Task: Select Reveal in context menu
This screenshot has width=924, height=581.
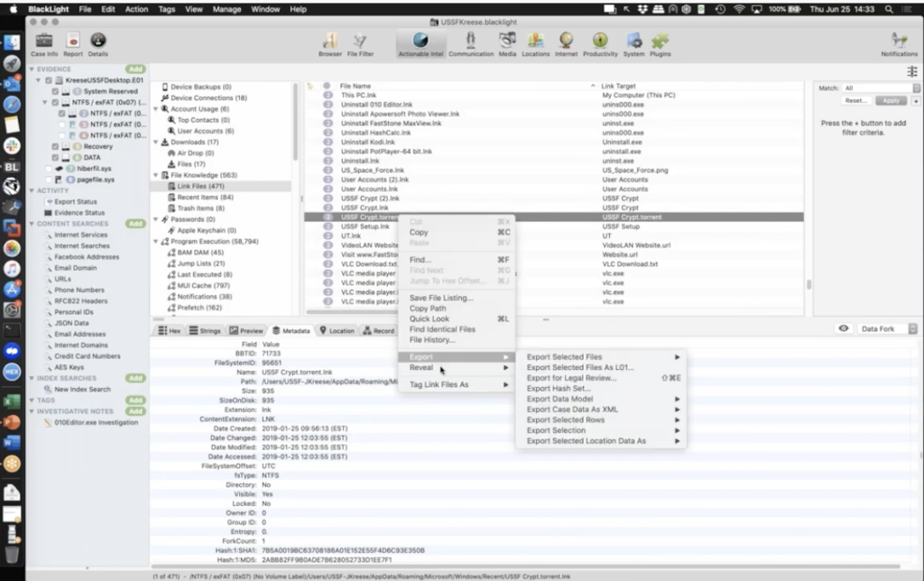Action: pyautogui.click(x=457, y=368)
